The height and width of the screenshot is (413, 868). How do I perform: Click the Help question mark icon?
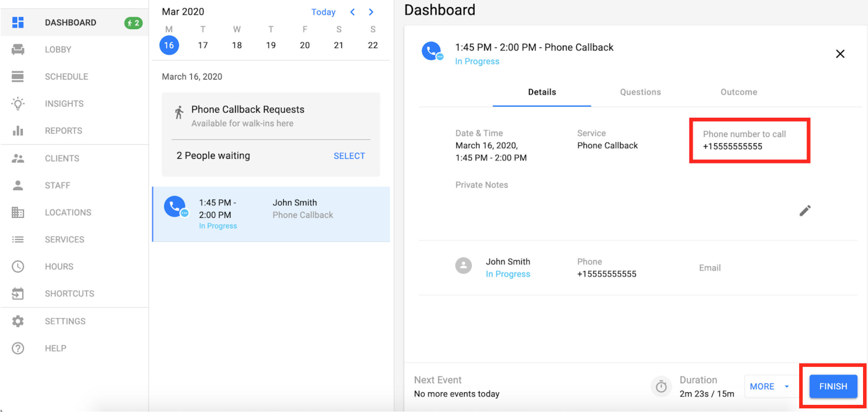tap(18, 348)
